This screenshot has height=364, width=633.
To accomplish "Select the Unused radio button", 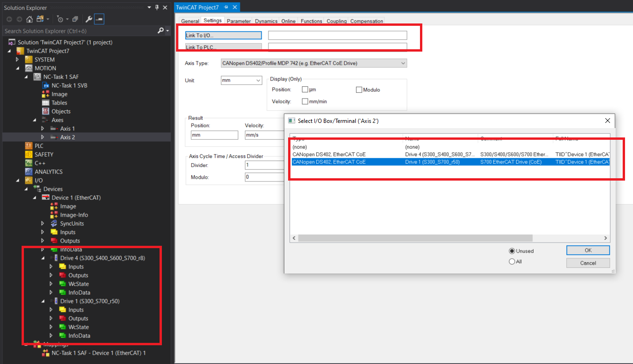I will [x=512, y=251].
